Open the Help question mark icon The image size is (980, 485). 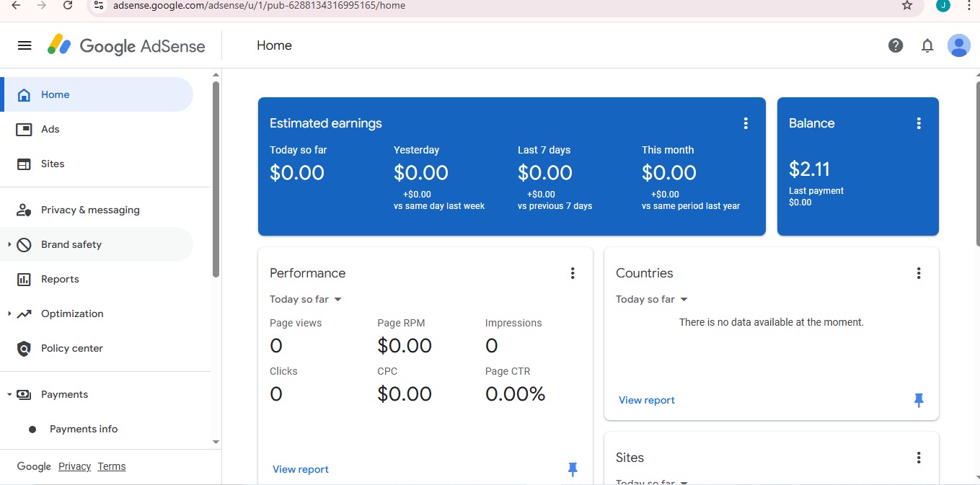(896, 45)
